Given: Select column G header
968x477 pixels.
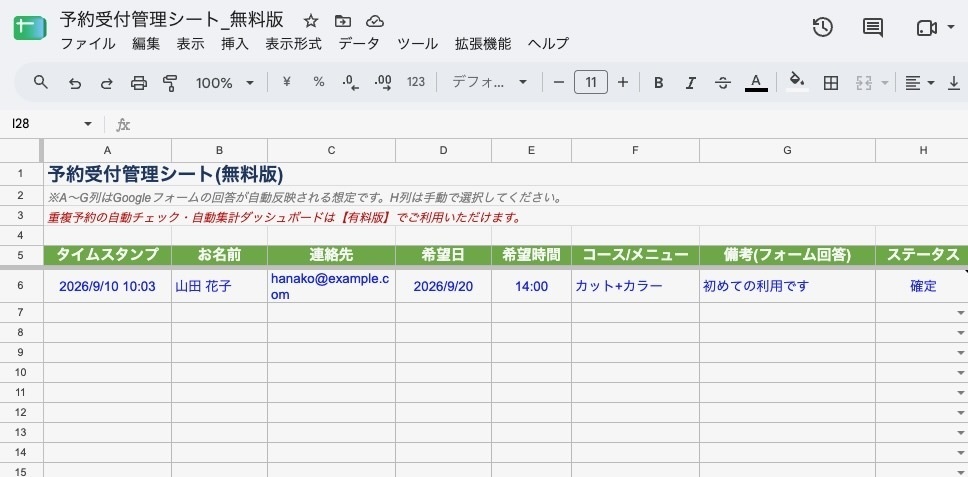Looking at the screenshot, I should coord(787,151).
